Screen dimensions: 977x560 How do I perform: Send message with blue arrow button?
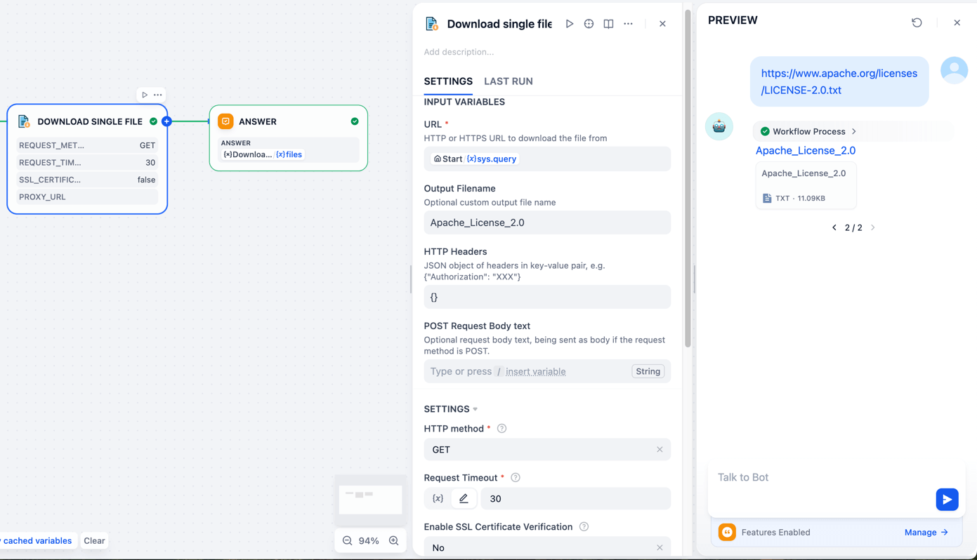pos(947,500)
